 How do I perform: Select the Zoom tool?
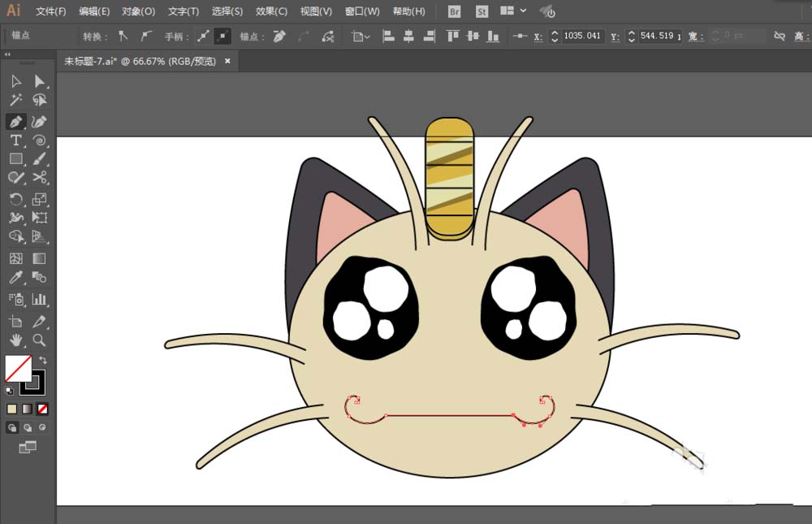[39, 340]
